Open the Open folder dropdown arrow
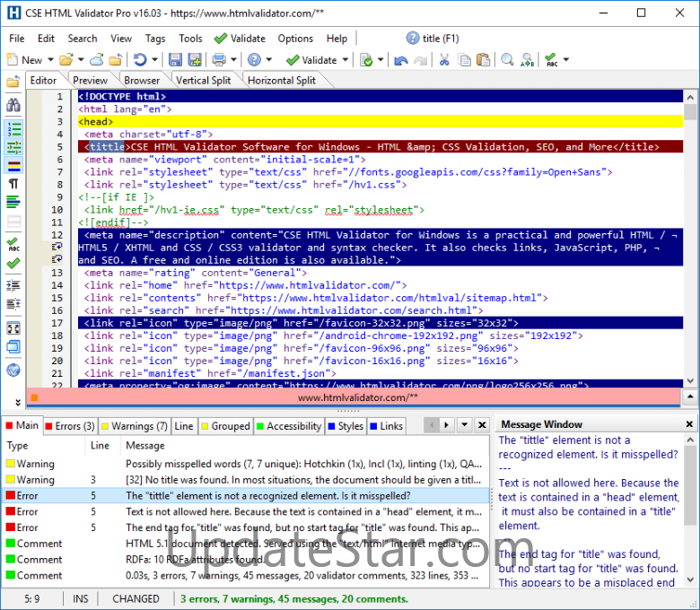This screenshot has width=700, height=610. pyautogui.click(x=81, y=60)
